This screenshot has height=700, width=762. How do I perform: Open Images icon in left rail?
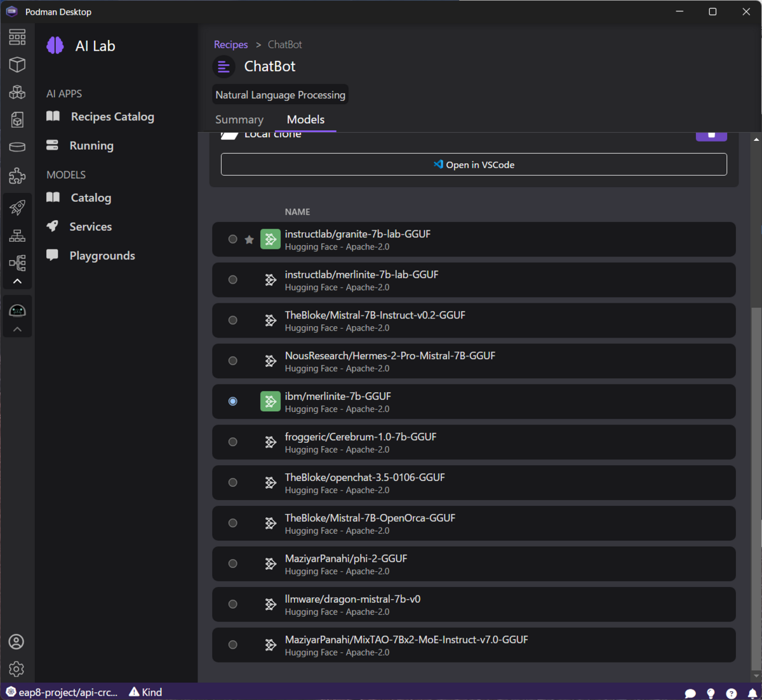tap(17, 119)
